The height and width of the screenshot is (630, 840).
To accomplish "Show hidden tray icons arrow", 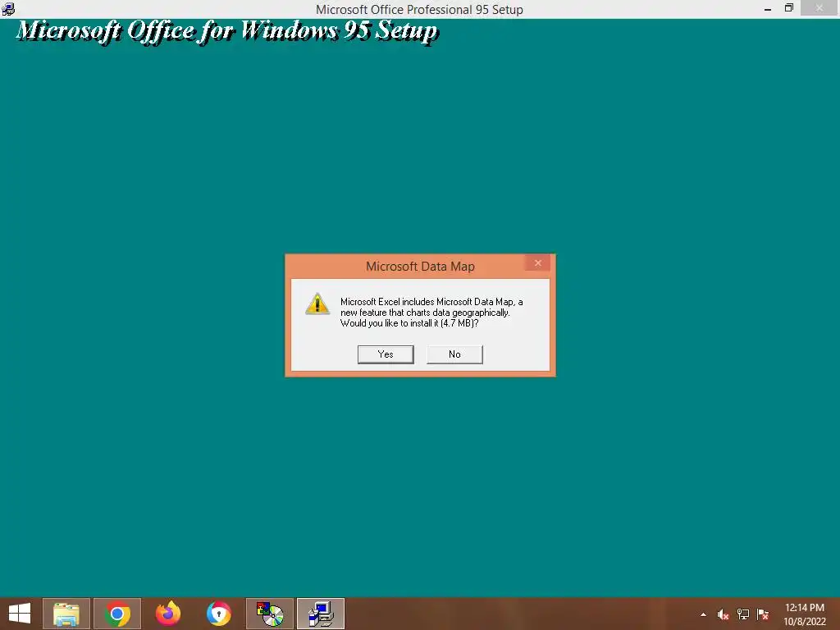I will [703, 614].
